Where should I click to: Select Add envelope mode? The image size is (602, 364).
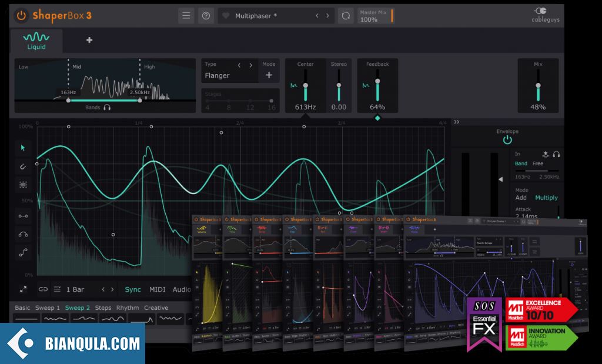tap(521, 198)
